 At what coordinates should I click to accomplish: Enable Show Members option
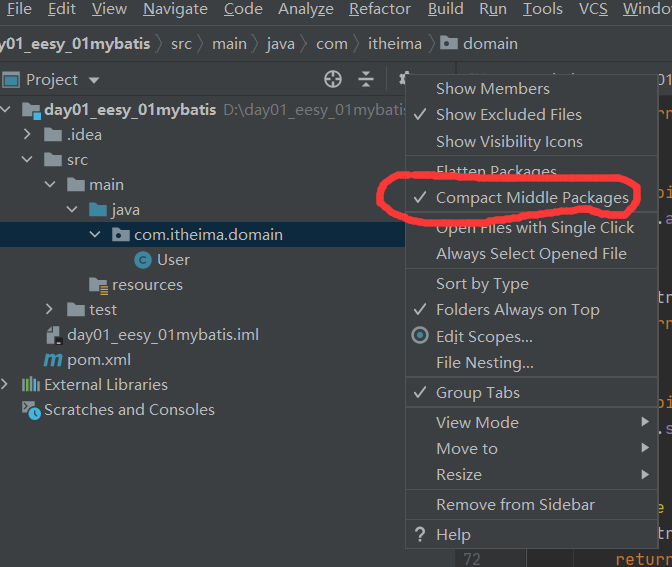(531, 89)
